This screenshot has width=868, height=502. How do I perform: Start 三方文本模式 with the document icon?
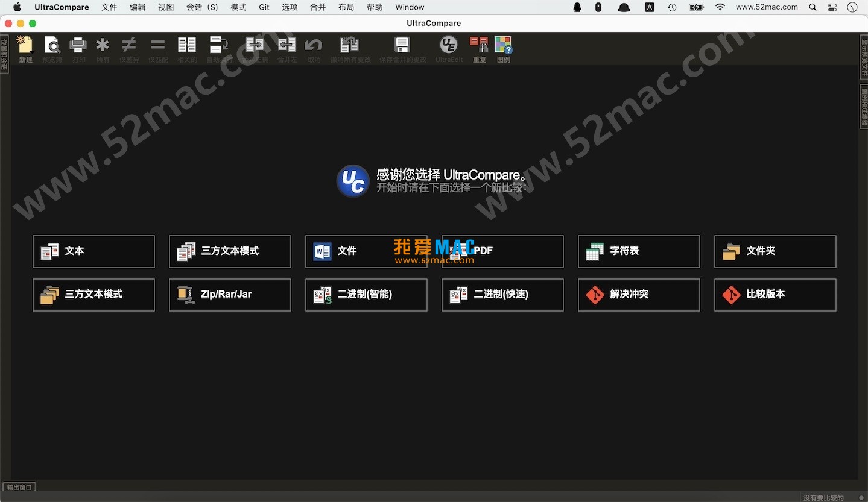click(x=230, y=251)
